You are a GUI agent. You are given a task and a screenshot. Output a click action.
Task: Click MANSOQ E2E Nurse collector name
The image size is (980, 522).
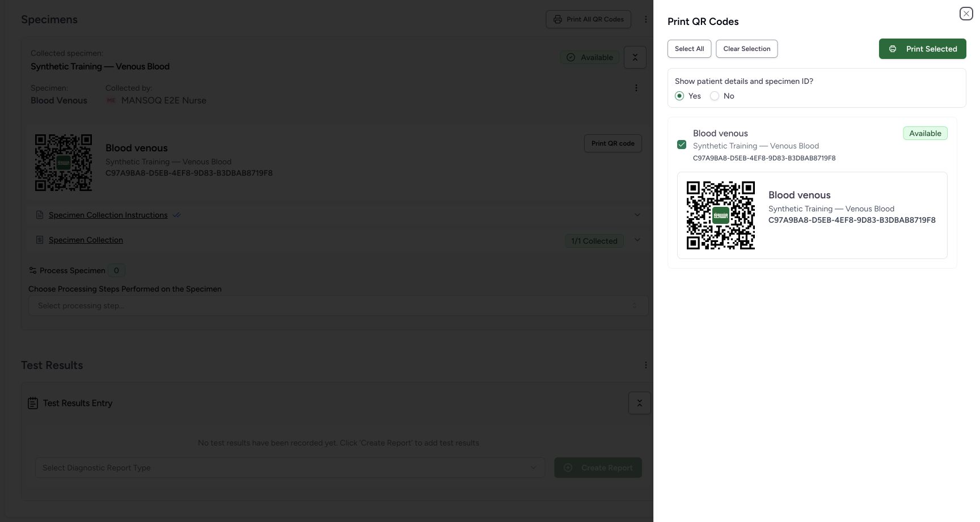point(163,100)
